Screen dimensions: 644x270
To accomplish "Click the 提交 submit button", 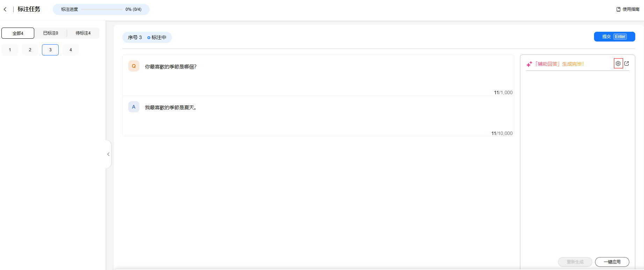I will [x=614, y=37].
